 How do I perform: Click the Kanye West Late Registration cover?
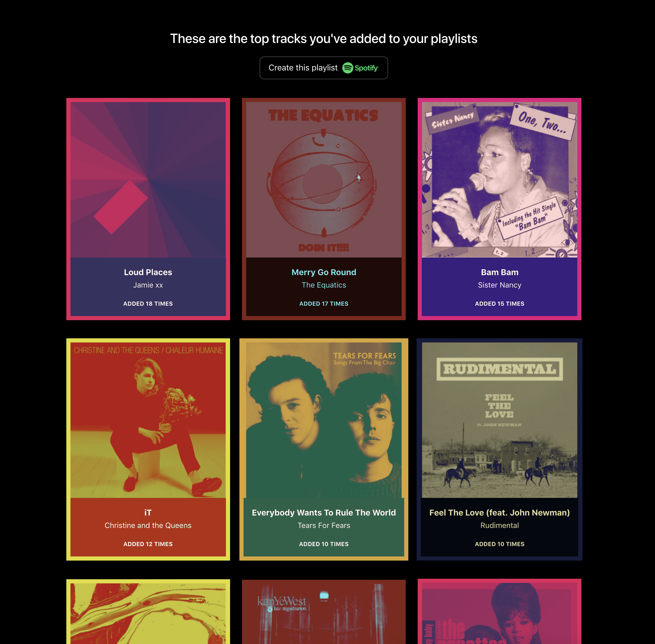click(x=323, y=613)
